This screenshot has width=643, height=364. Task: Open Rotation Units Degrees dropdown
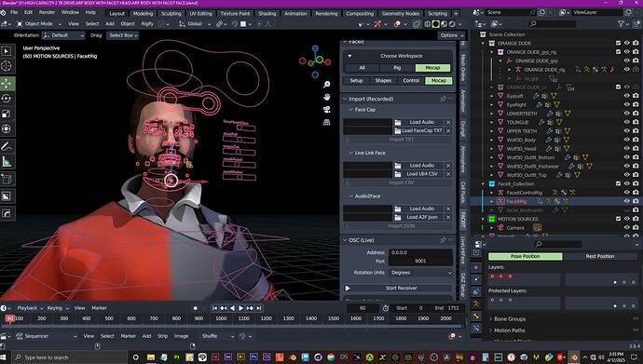pyautogui.click(x=420, y=273)
